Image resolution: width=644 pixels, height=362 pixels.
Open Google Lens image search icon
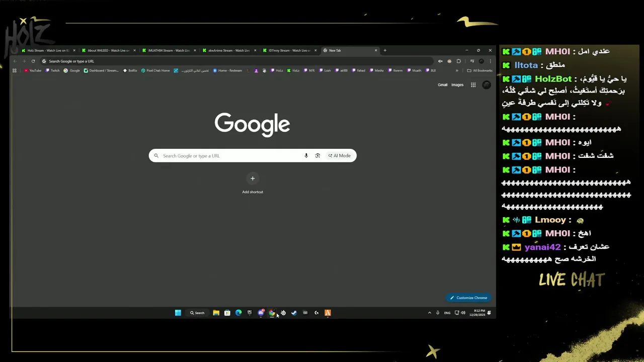point(317,156)
